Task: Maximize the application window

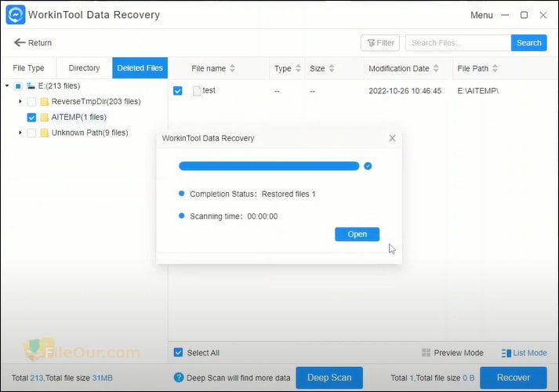Action: coord(524,15)
